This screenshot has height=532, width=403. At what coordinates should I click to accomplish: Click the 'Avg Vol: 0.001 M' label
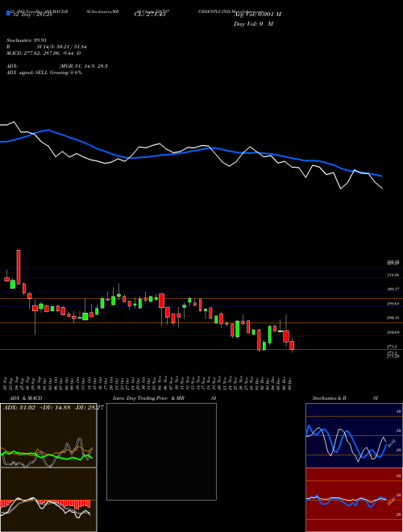[257, 15]
